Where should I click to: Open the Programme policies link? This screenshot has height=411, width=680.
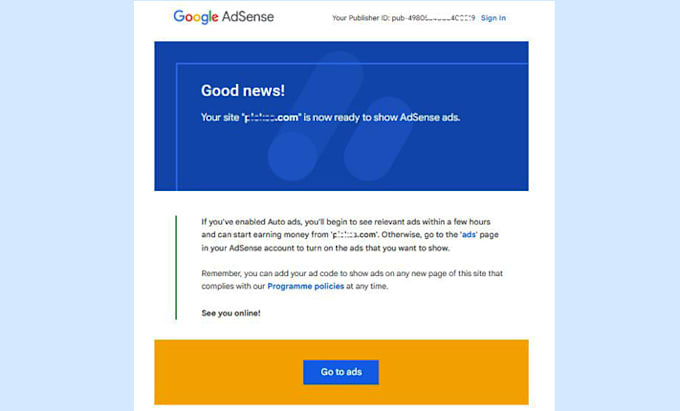pos(305,286)
